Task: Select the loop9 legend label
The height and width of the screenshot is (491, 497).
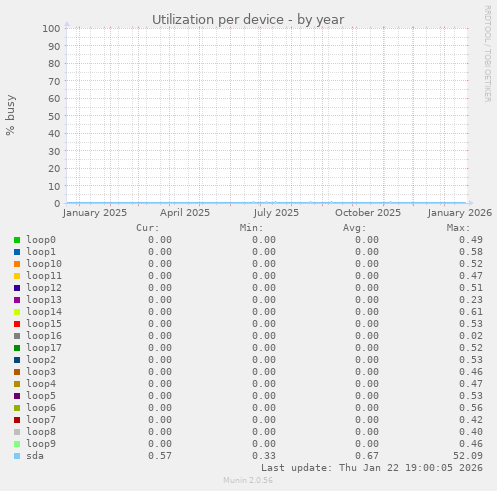Action: pyautogui.click(x=41, y=444)
